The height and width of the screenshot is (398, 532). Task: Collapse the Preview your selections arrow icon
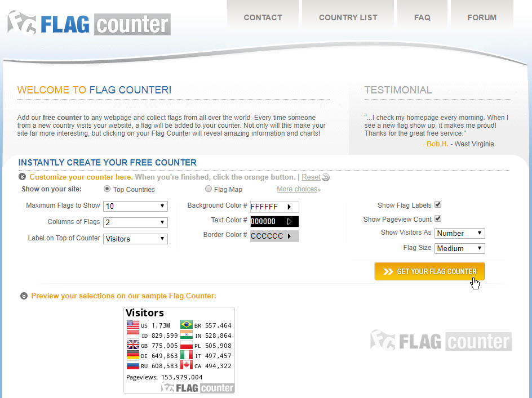[24, 296]
